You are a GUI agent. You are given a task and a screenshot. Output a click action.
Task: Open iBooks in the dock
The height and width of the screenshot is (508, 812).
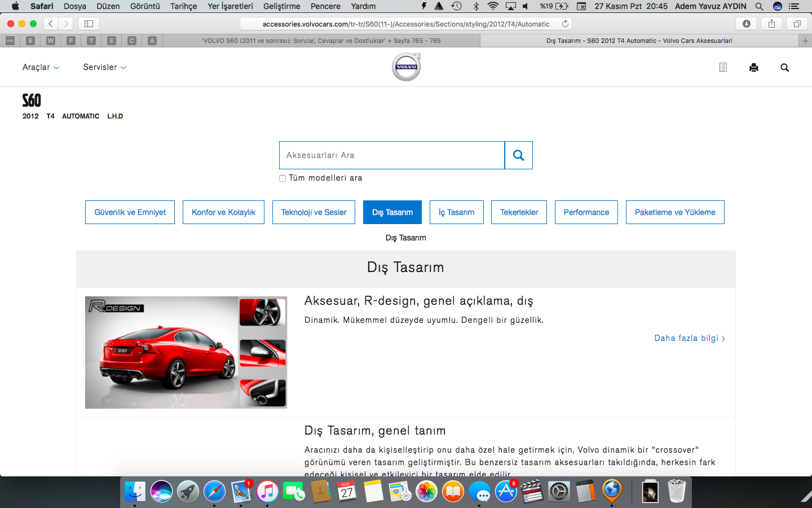(453, 492)
